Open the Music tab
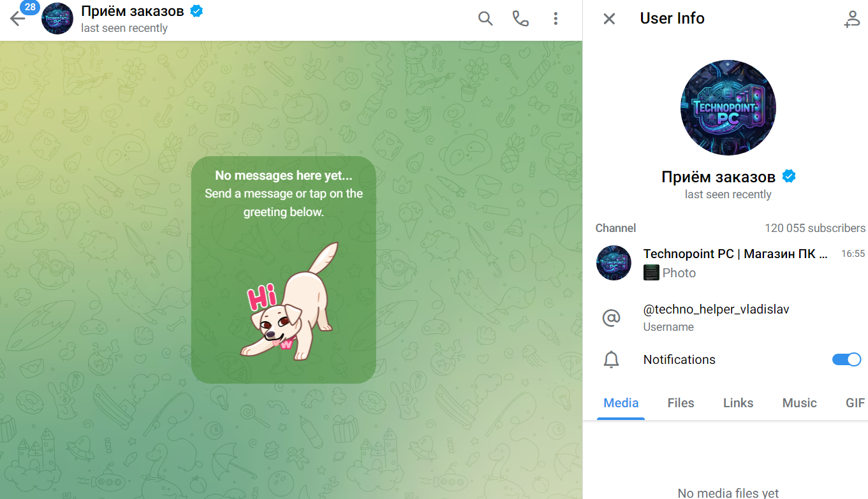This screenshot has height=499, width=868. [x=799, y=403]
